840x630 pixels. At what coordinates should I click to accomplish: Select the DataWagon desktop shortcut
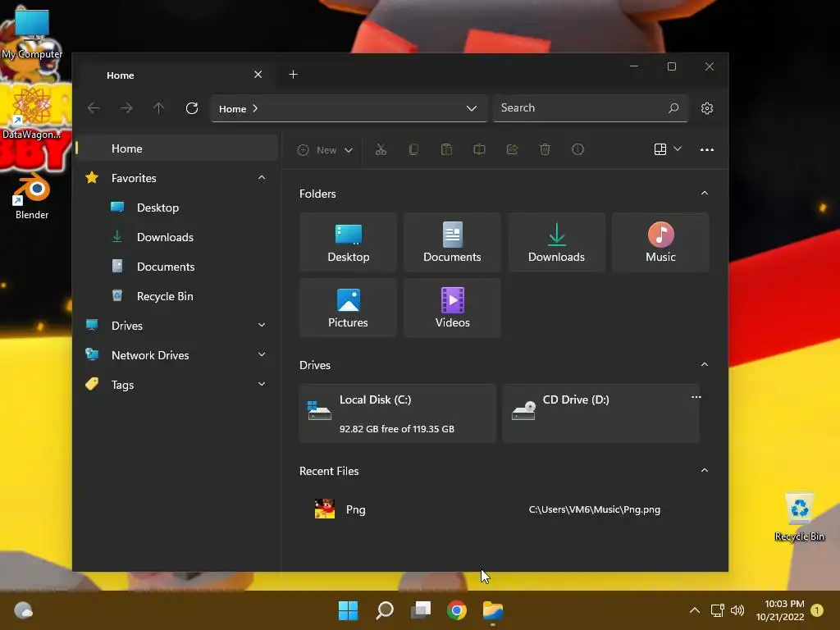32,113
